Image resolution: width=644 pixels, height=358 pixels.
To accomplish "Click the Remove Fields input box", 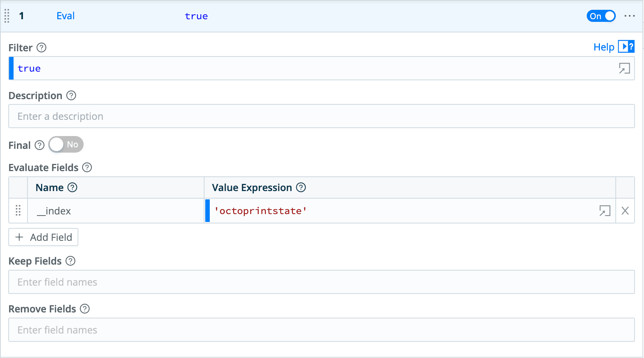I will (x=321, y=330).
